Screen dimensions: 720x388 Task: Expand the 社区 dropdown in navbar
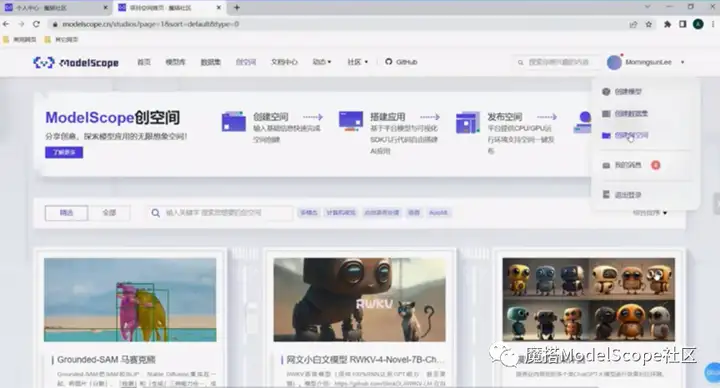pos(357,62)
